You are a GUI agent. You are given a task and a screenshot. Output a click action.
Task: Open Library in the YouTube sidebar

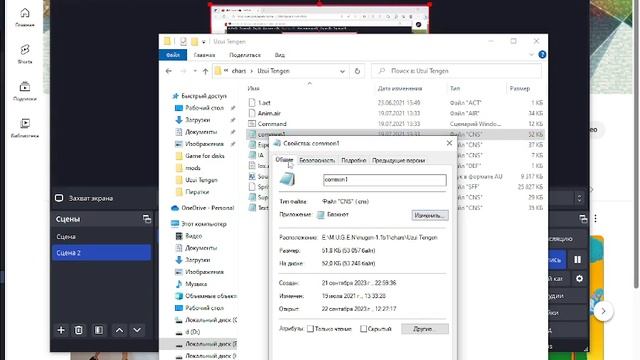(24, 128)
